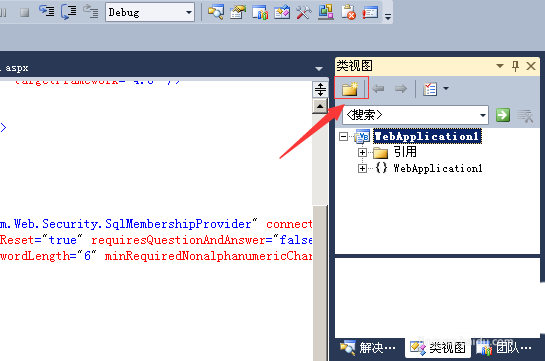545x361 pixels.
Task: Open the toolbar options overflow arrow
Action: [x=388, y=16]
